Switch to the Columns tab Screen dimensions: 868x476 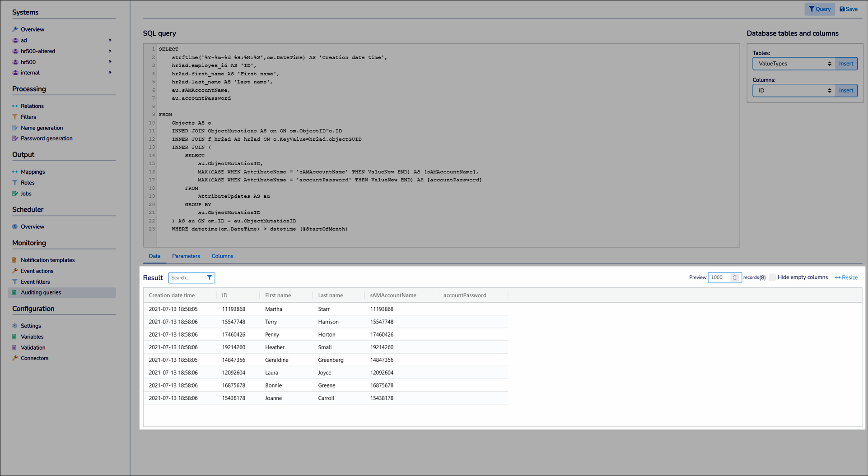pyautogui.click(x=222, y=256)
